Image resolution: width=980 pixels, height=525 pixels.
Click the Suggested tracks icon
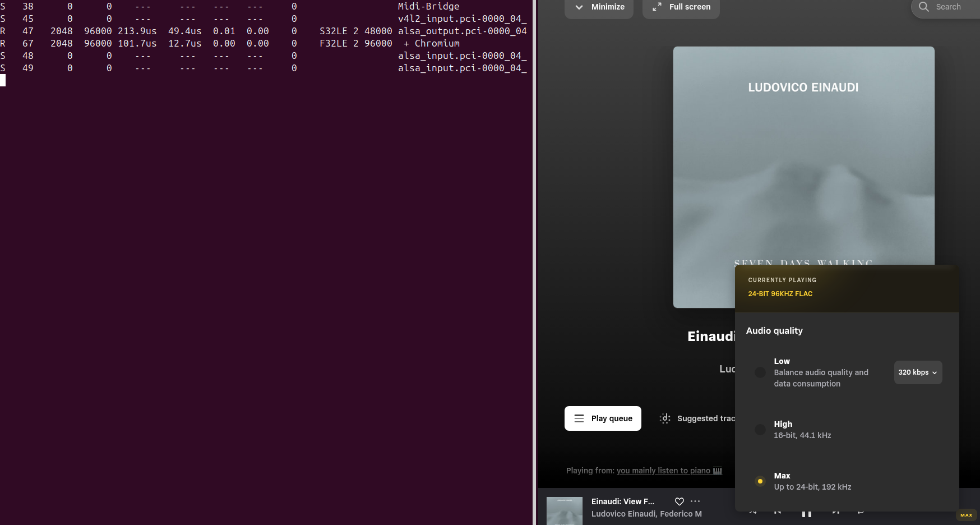[665, 418]
